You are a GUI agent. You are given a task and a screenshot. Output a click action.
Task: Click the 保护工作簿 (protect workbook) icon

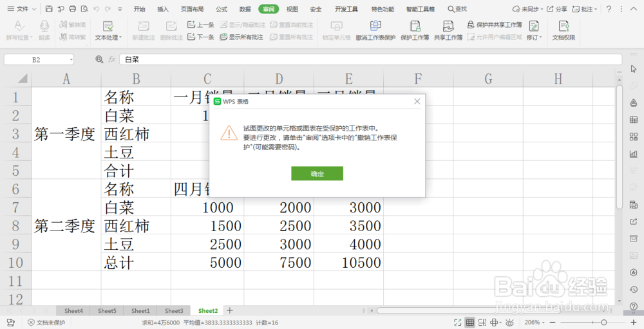[x=415, y=26]
